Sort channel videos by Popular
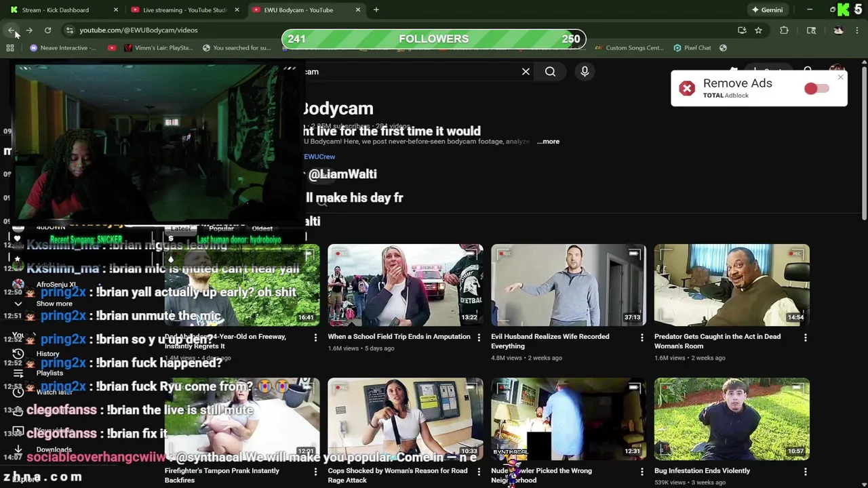 point(221,228)
